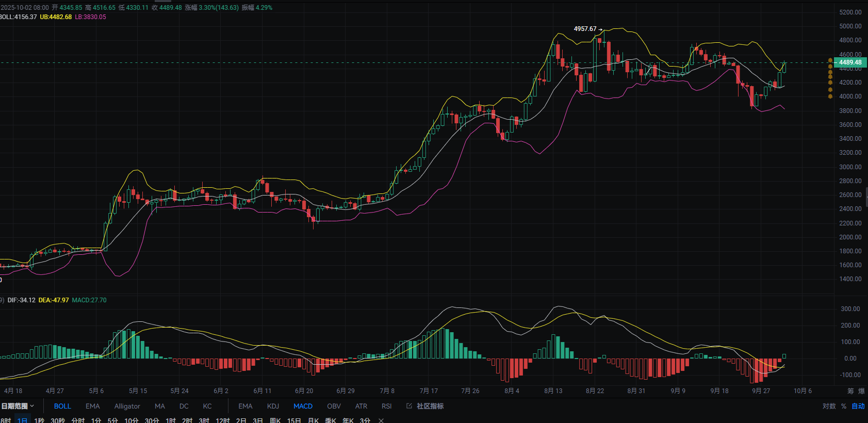Choose the 月K monthly timeframe

(313, 420)
